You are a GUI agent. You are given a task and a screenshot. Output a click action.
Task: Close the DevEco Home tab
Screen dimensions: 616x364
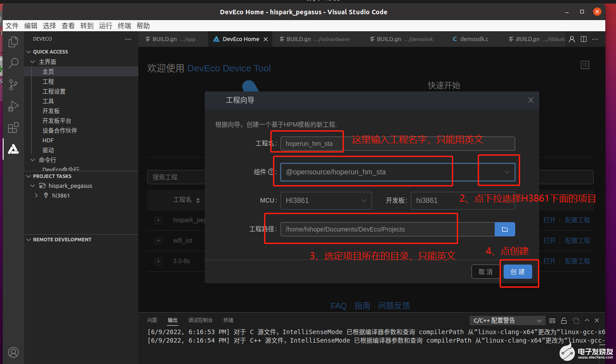click(x=266, y=39)
